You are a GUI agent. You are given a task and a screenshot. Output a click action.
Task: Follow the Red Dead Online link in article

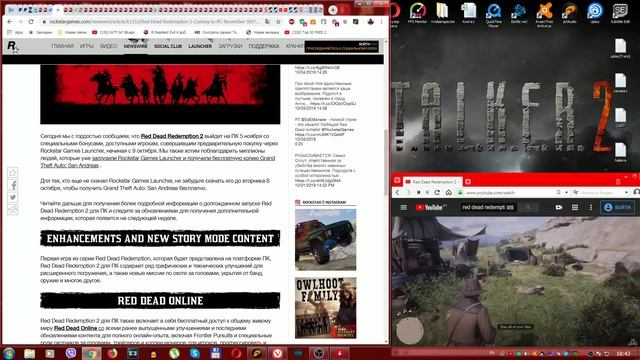click(76, 328)
